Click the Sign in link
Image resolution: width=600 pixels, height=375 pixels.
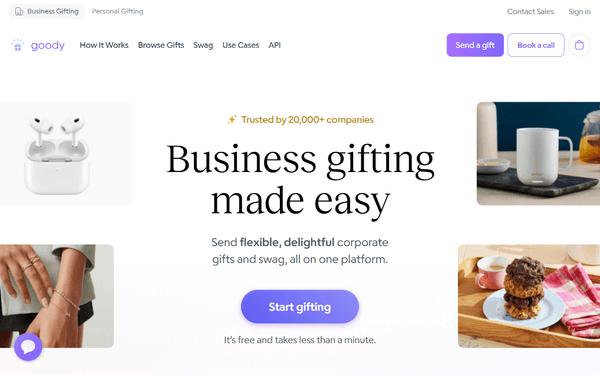tap(579, 11)
